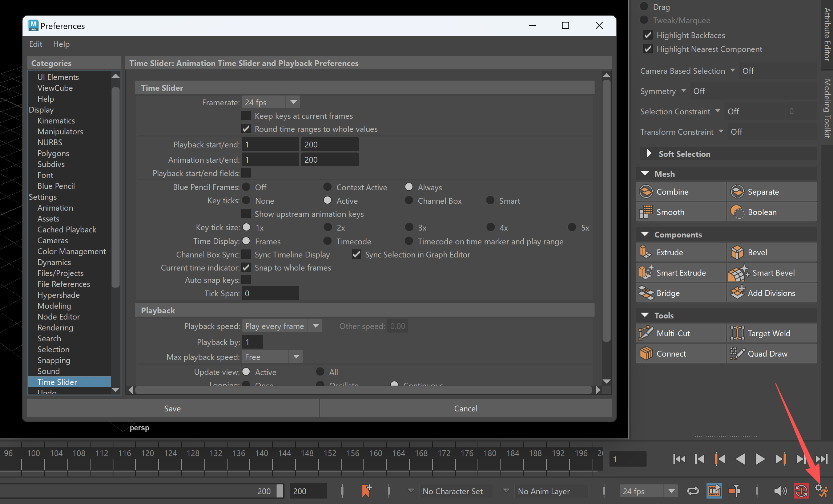The image size is (833, 504).
Task: Set Key ticks to Channel Box
Action: click(x=409, y=200)
